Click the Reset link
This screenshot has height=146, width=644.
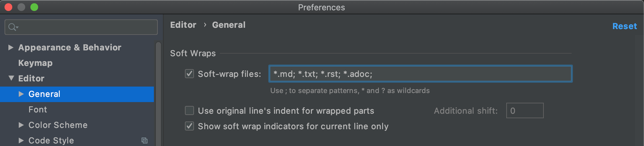(x=624, y=26)
